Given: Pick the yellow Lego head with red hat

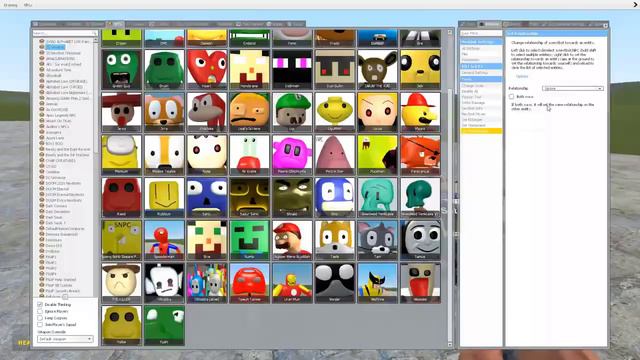Looking at the screenshot, I should click(x=420, y=112).
